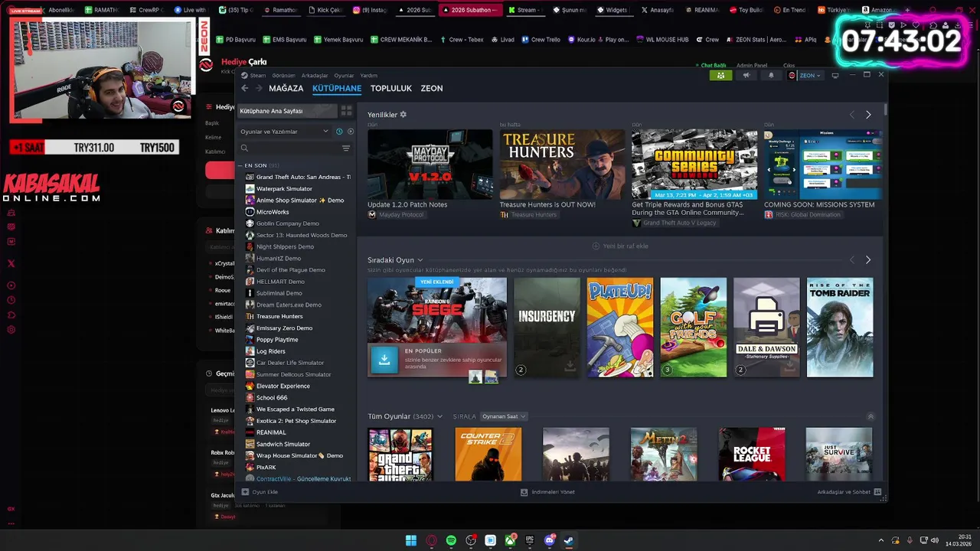Open Epic Games launcher from taskbar
The height and width of the screenshot is (551, 980).
coord(530,540)
